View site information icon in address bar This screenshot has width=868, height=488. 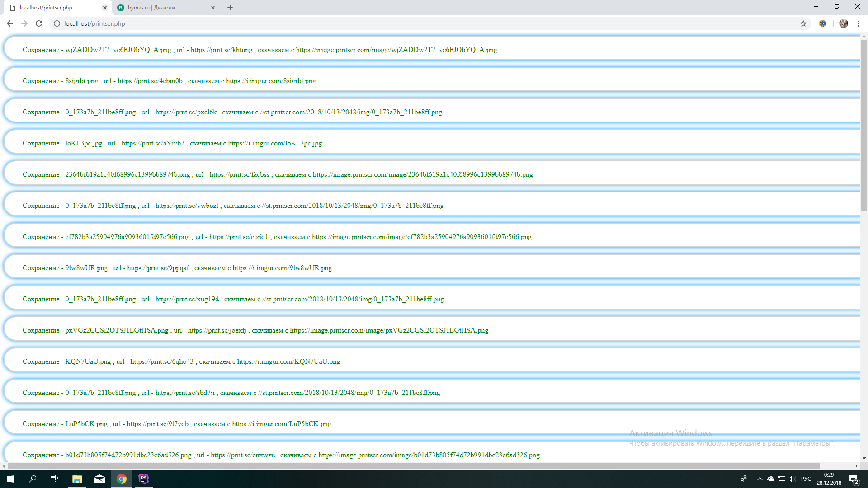[57, 23]
